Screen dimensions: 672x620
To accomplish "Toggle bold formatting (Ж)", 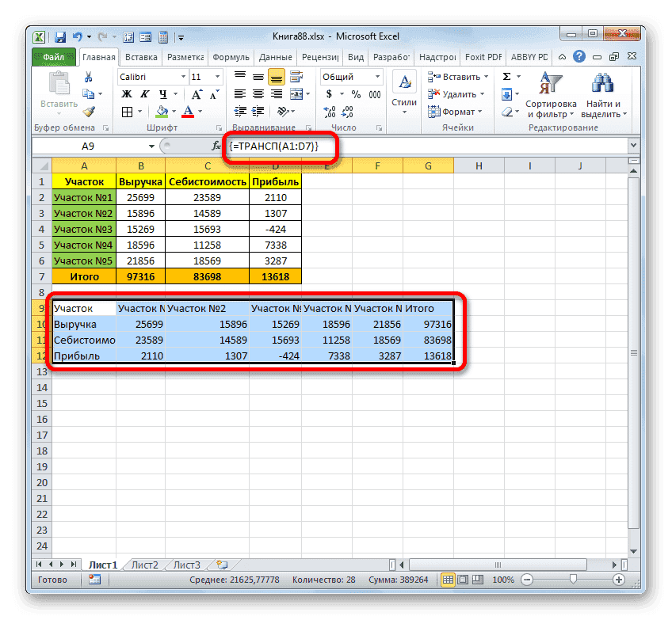I will [126, 93].
